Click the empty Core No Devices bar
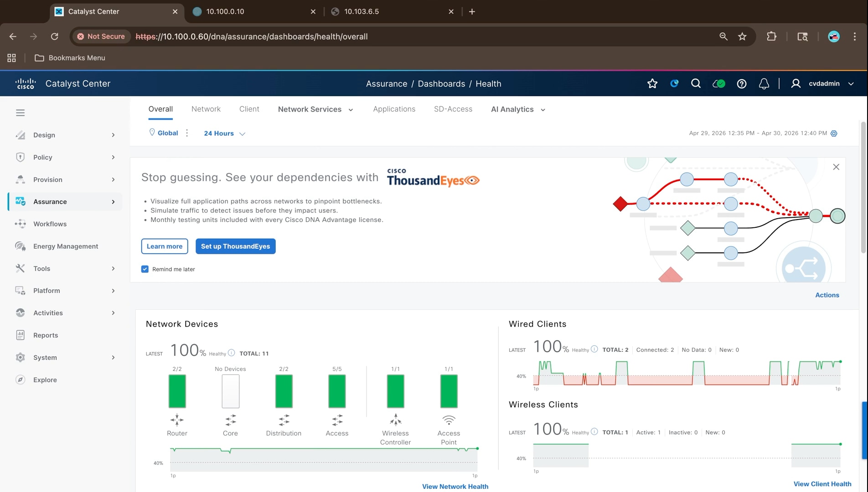The width and height of the screenshot is (868, 492). (230, 391)
